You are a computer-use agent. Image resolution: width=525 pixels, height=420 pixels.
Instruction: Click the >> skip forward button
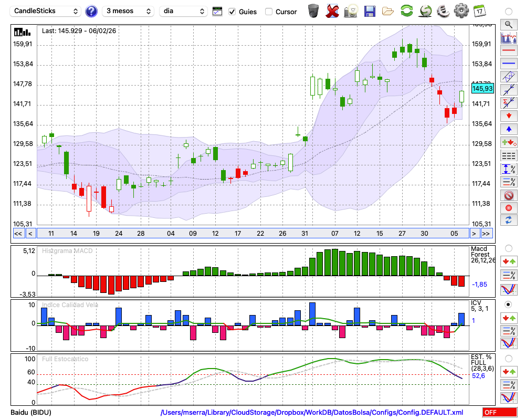[x=486, y=234]
